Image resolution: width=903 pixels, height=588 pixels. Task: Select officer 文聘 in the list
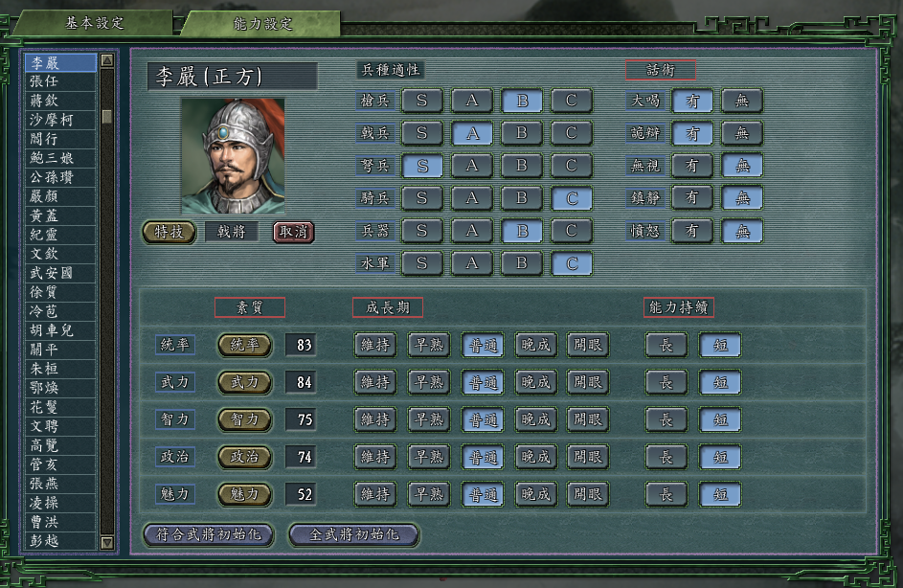pyautogui.click(x=60, y=426)
